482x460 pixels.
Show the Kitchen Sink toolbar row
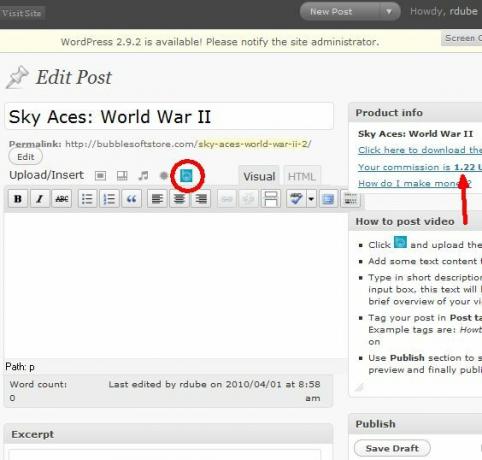[350, 199]
